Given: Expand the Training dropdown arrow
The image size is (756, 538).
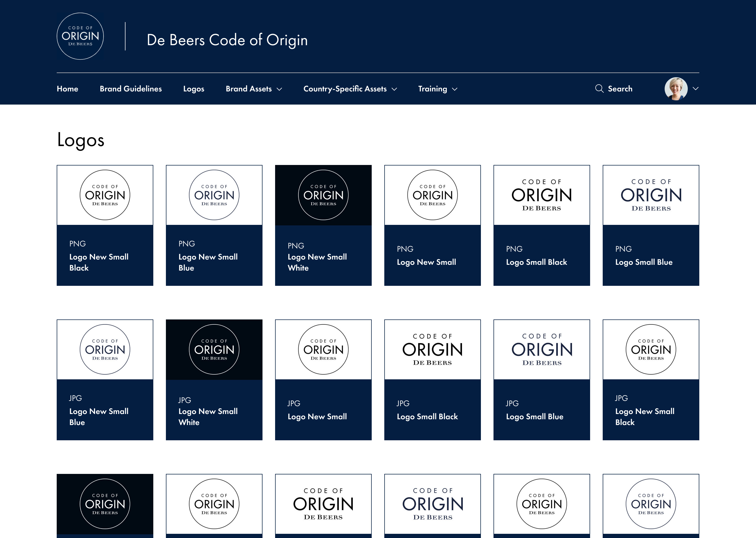Looking at the screenshot, I should pos(455,89).
